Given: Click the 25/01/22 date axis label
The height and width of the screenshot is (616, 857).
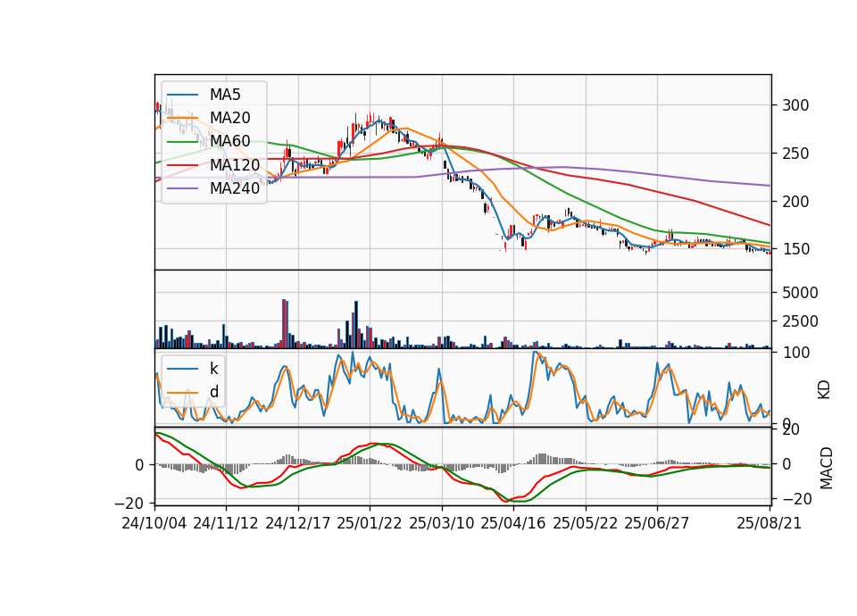Looking at the screenshot, I should pyautogui.click(x=370, y=523).
